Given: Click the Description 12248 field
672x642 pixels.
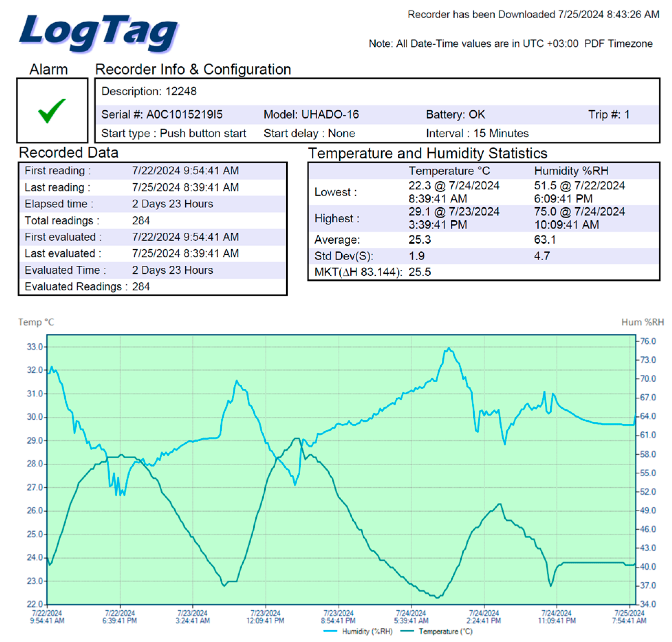Looking at the screenshot, I should pos(149,91).
